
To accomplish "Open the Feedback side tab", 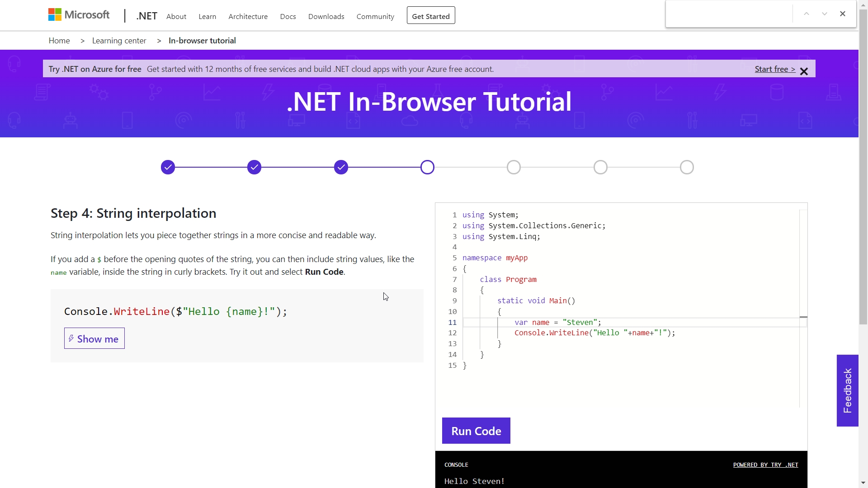I will click(x=848, y=390).
